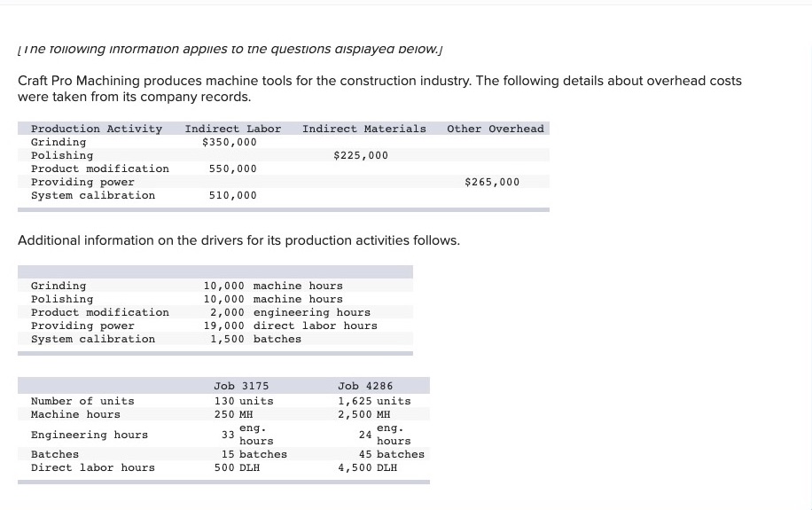Image resolution: width=812 pixels, height=510 pixels.
Task: Click the 'Production Activity' column header
Action: tap(97, 129)
